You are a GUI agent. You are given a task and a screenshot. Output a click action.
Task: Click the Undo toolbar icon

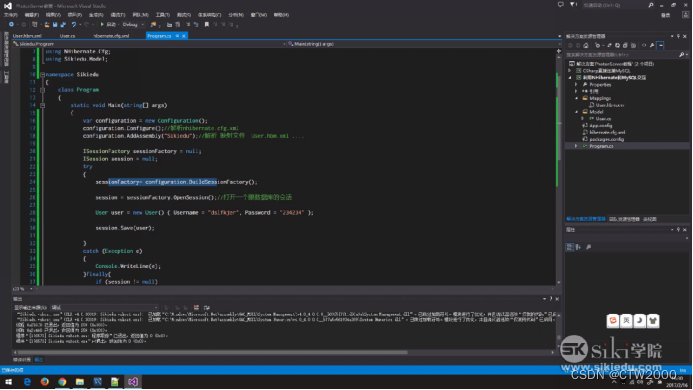pyautogui.click(x=74, y=25)
